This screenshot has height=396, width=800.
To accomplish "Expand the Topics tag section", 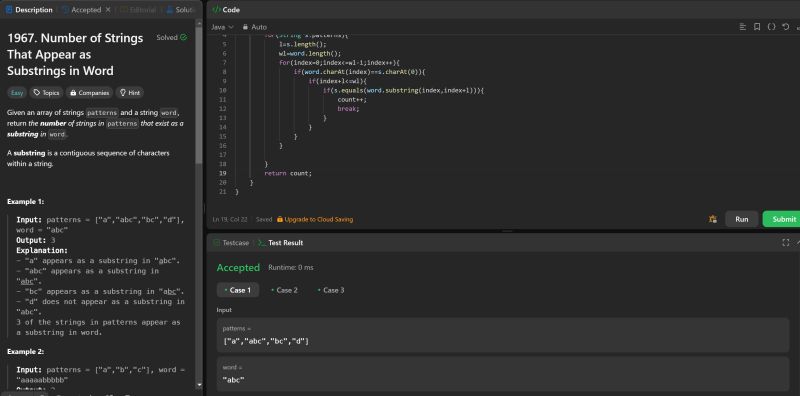I will click(x=46, y=93).
